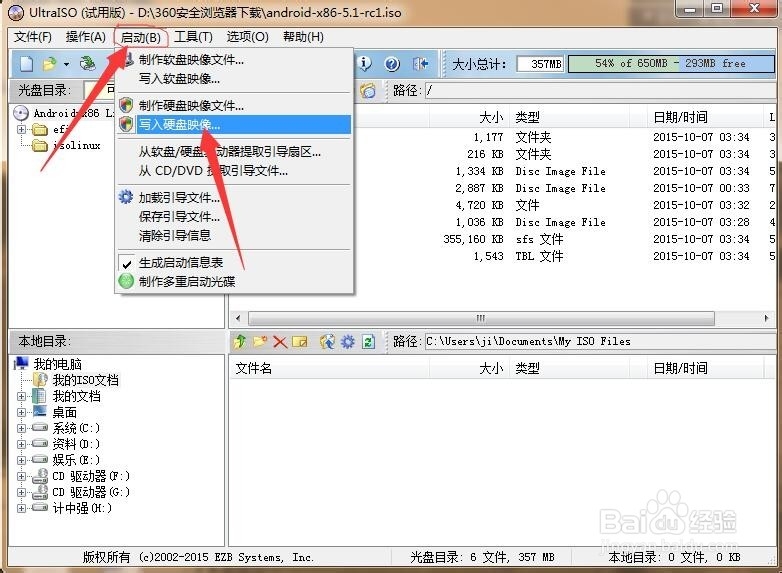Click the 我的电脑 computer icon
782x573 pixels.
[21, 364]
